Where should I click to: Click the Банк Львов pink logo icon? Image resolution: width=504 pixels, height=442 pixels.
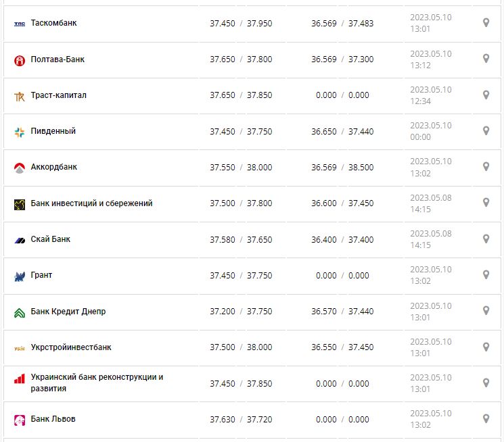[19, 420]
